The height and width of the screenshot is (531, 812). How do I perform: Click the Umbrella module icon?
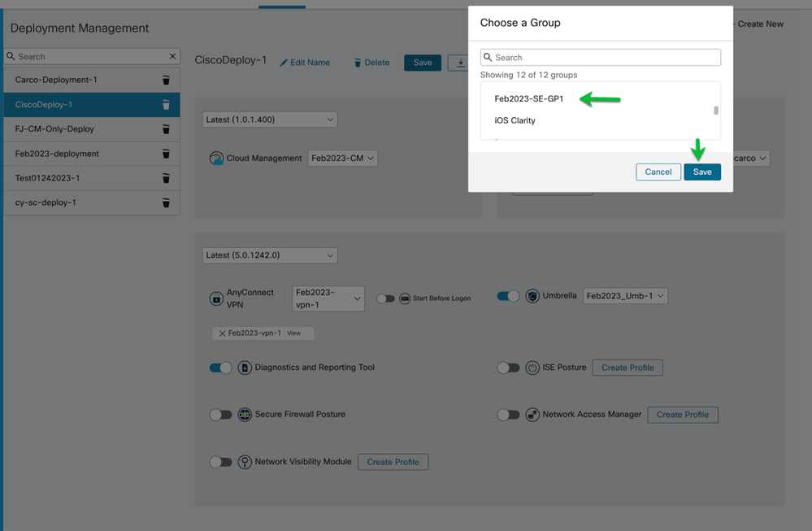[x=532, y=296]
